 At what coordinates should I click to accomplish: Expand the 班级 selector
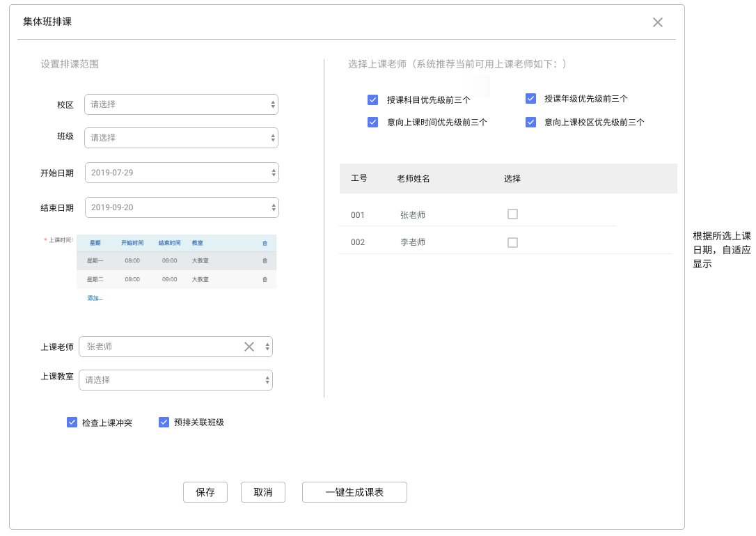coord(181,138)
